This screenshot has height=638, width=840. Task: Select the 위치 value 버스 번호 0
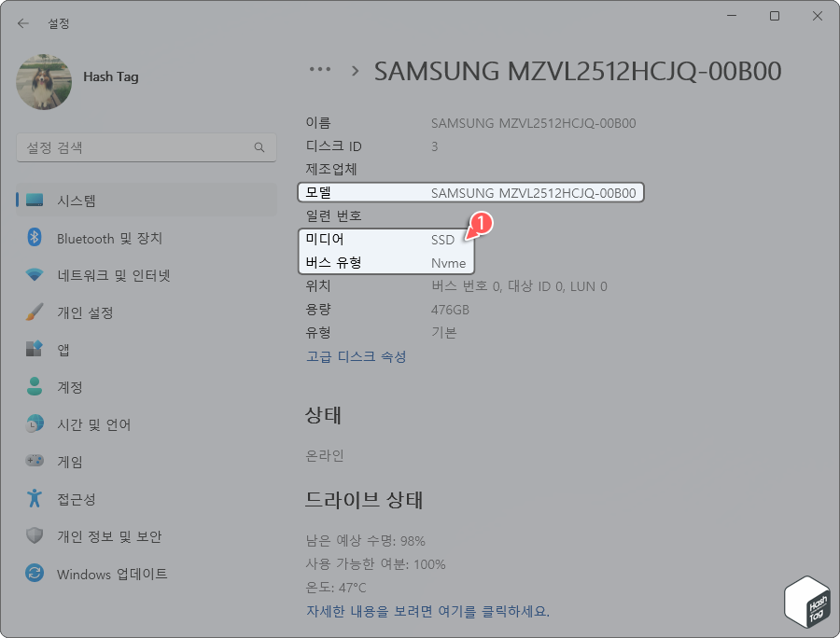466,286
